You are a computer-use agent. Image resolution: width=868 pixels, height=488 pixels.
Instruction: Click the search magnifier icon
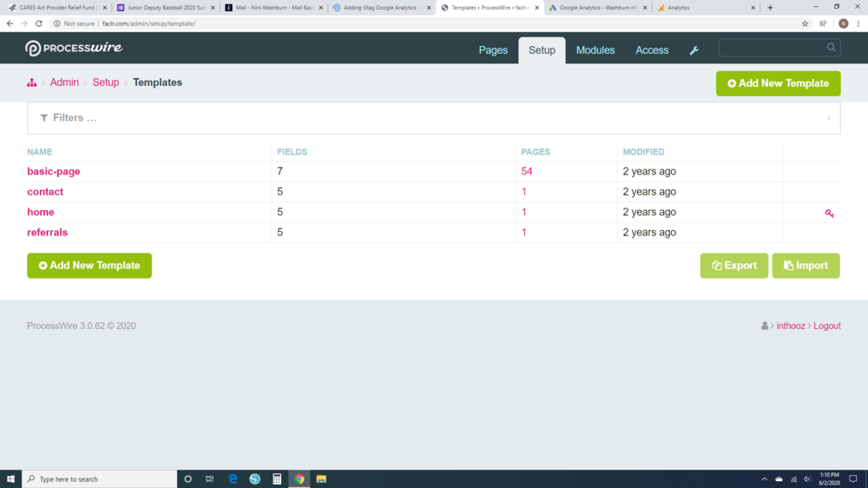(832, 48)
